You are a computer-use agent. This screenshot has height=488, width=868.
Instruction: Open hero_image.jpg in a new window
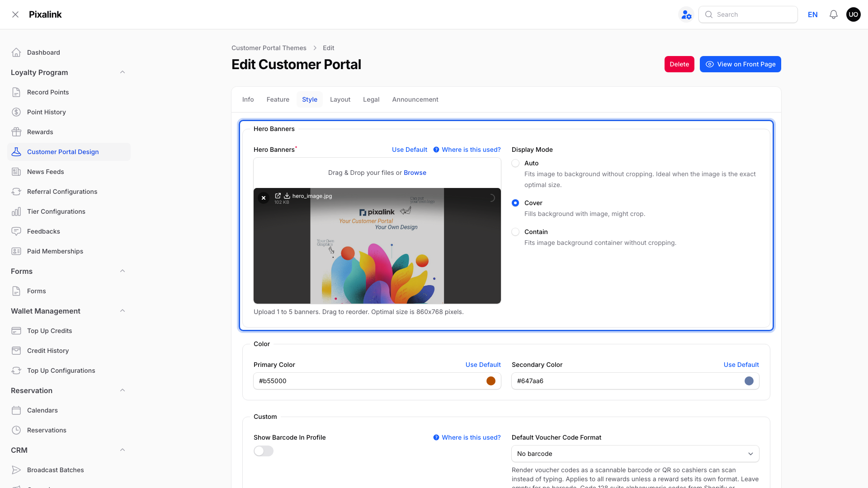coord(278,196)
